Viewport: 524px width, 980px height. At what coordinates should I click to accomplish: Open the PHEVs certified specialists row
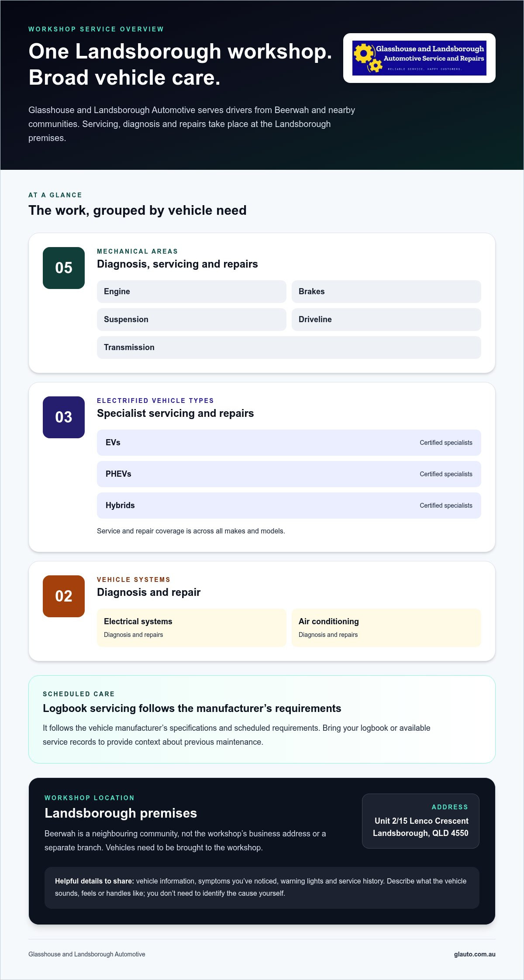point(289,474)
